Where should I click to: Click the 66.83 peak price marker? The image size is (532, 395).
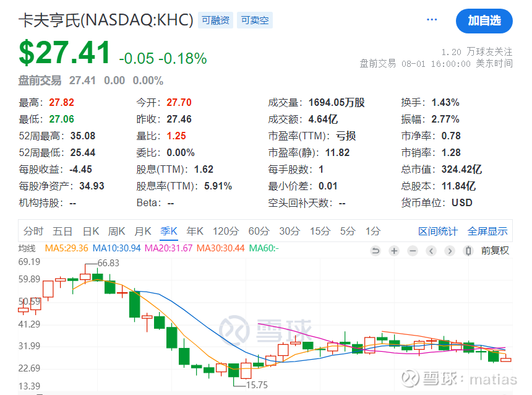click(x=108, y=263)
